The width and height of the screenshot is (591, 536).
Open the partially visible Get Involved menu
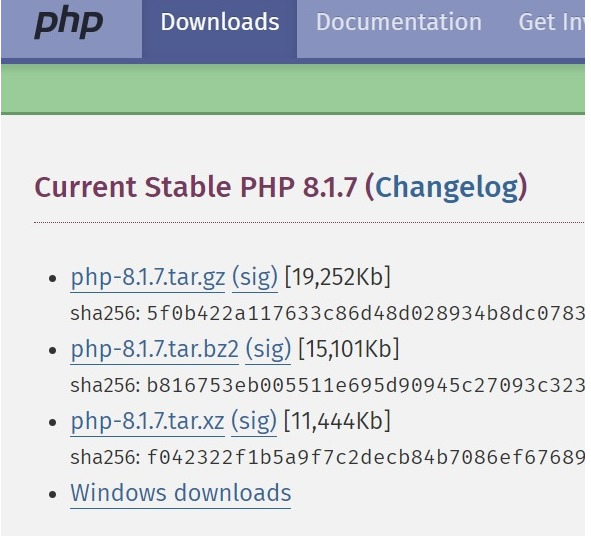[551, 22]
